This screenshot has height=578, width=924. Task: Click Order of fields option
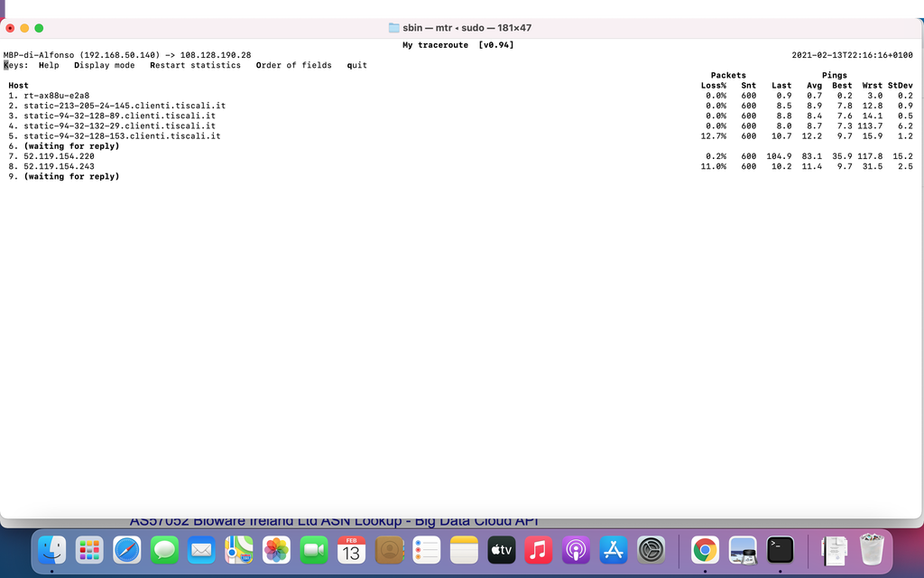click(293, 66)
